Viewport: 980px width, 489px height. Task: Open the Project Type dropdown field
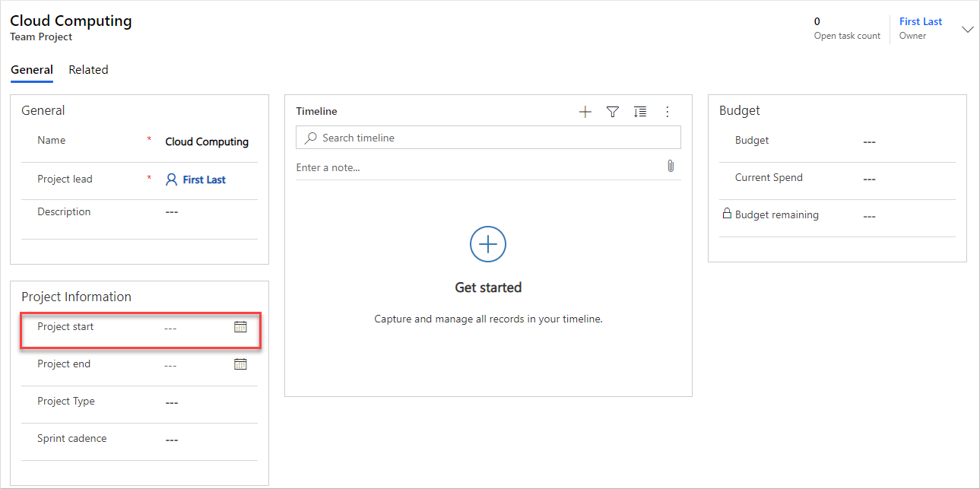(205, 402)
